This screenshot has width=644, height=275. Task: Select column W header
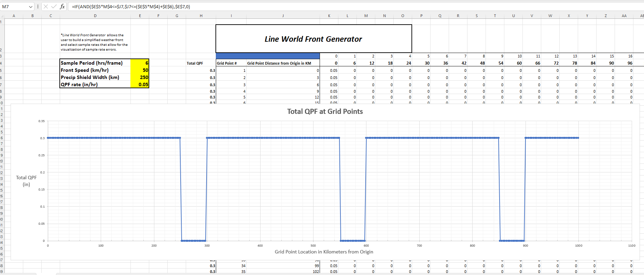click(x=550, y=16)
